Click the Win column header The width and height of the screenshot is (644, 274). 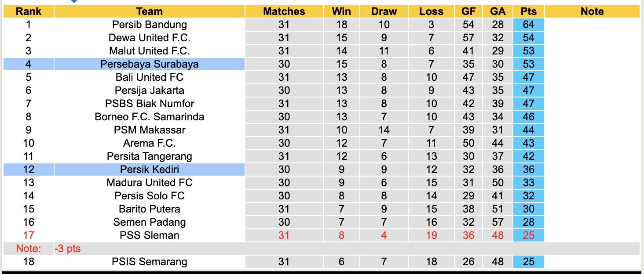[x=341, y=11]
